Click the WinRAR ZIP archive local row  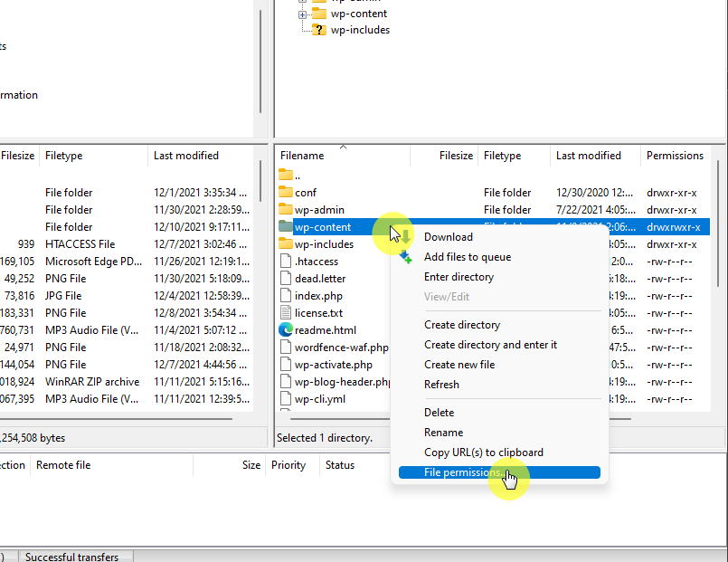click(x=127, y=381)
